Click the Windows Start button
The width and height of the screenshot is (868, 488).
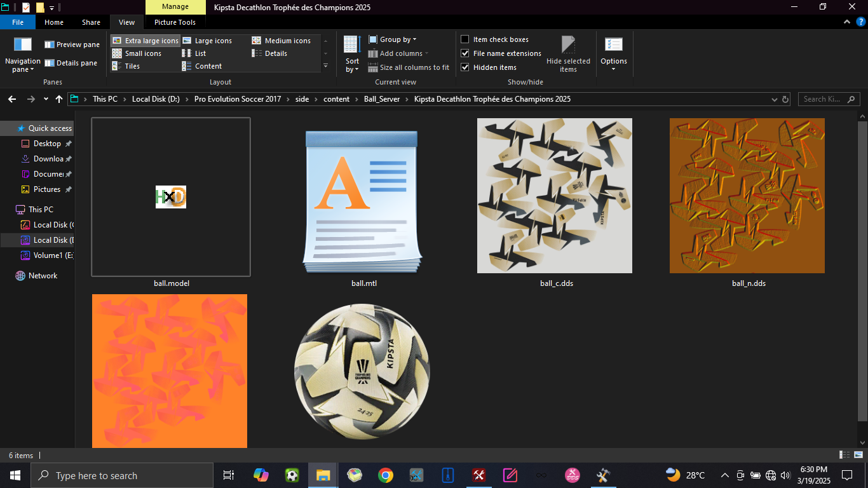(15, 475)
